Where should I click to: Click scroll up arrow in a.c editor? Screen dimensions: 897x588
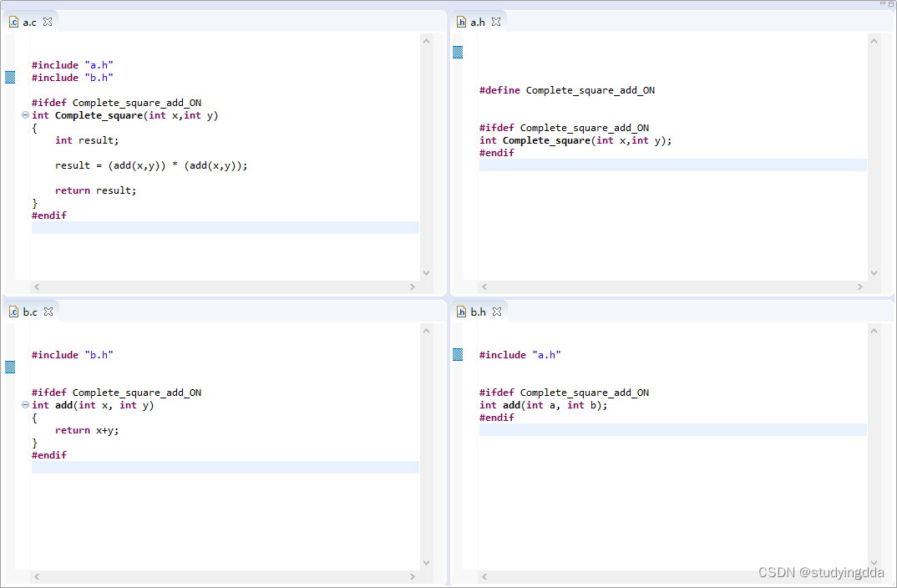pos(426,41)
